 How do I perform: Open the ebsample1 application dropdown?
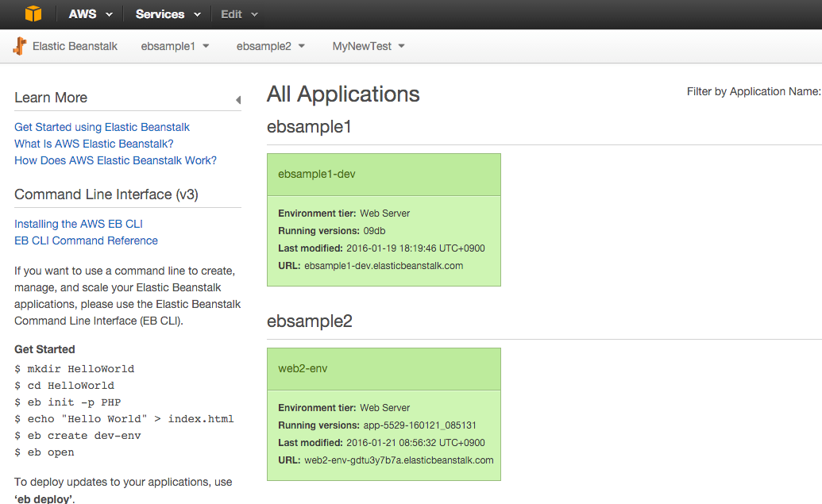(x=175, y=46)
